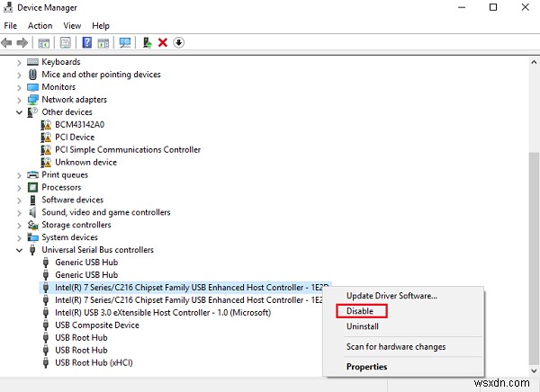540x392 pixels.
Task: Select the first Generic USB Hub
Action: (86, 263)
